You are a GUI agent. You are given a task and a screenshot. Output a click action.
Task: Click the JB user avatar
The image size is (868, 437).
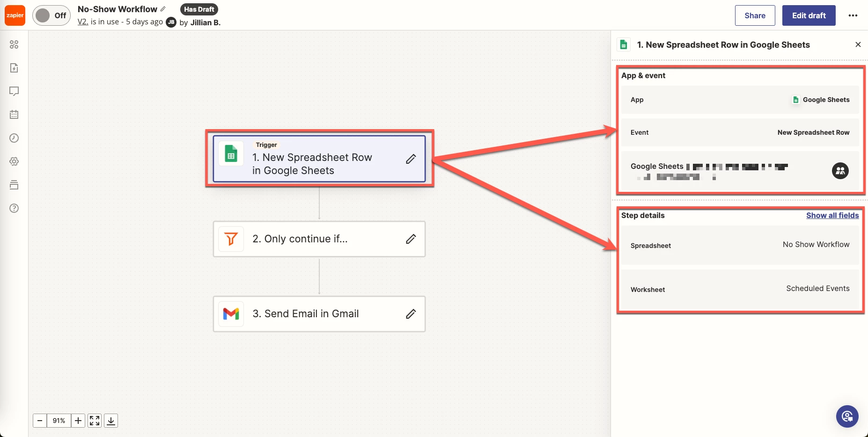click(171, 22)
